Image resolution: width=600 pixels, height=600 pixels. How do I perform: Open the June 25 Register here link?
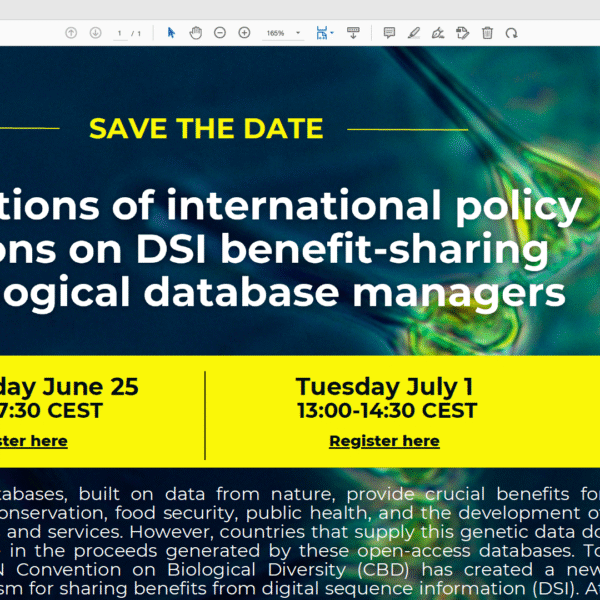point(34,441)
